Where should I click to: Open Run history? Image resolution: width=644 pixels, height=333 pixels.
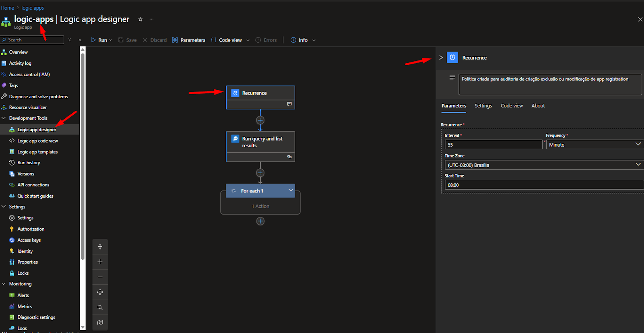pyautogui.click(x=29, y=163)
